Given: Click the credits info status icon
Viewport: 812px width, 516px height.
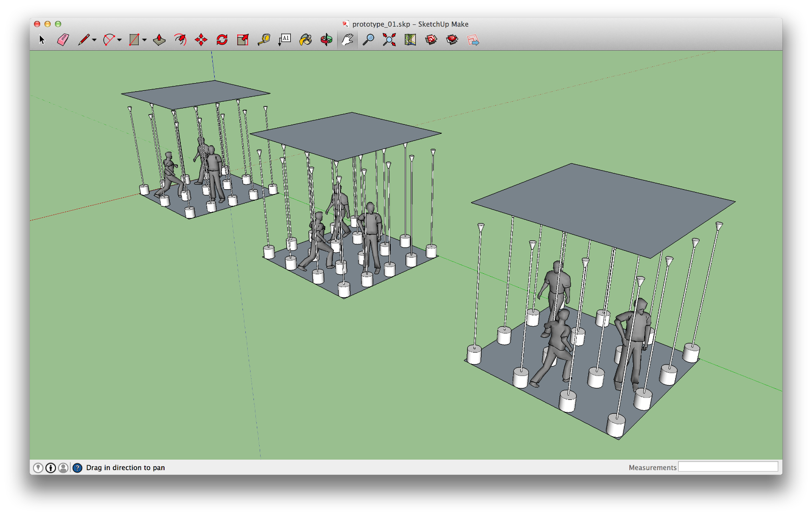Looking at the screenshot, I should [51, 468].
